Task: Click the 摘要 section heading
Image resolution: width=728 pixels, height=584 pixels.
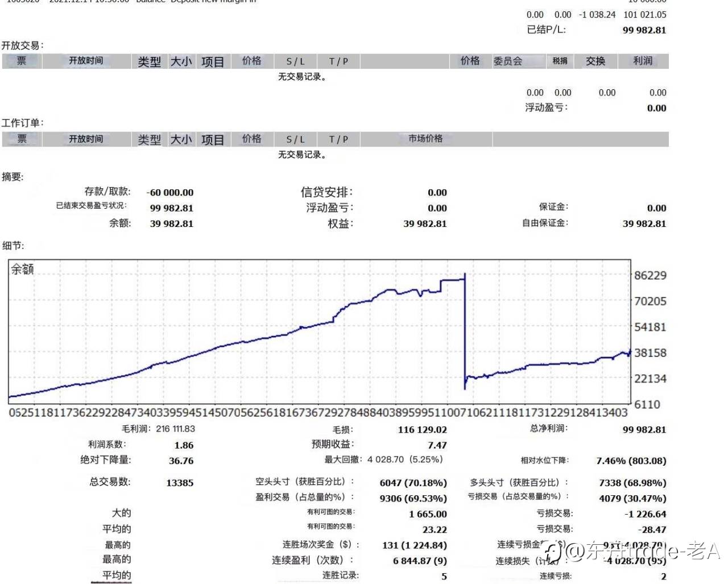Action: click(13, 177)
